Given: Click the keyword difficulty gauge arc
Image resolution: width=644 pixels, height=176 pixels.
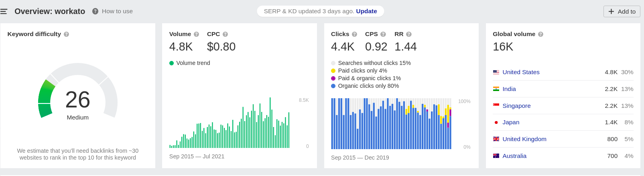Looking at the screenshot, I should pyautogui.click(x=78, y=90).
